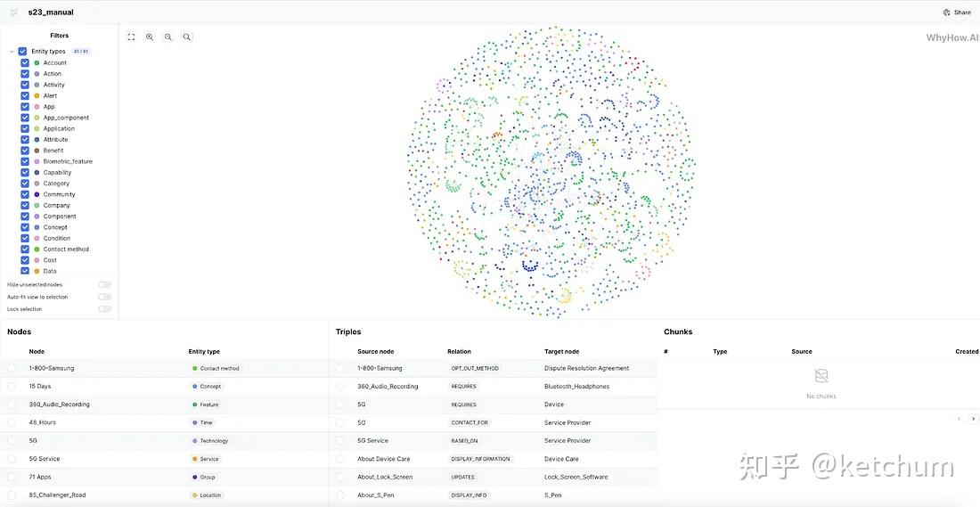The image size is (980, 507).
Task: Uncheck the Account entity type
Action: coord(25,62)
